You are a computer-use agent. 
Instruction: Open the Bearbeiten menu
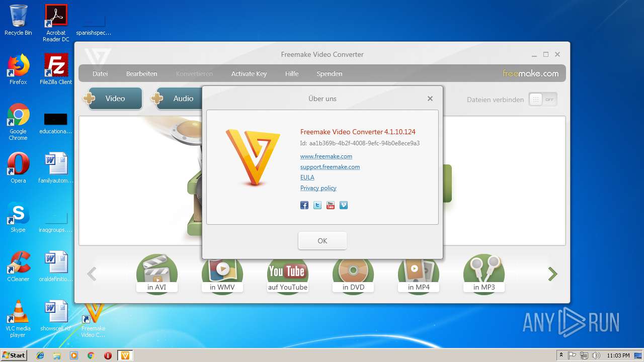coord(141,73)
